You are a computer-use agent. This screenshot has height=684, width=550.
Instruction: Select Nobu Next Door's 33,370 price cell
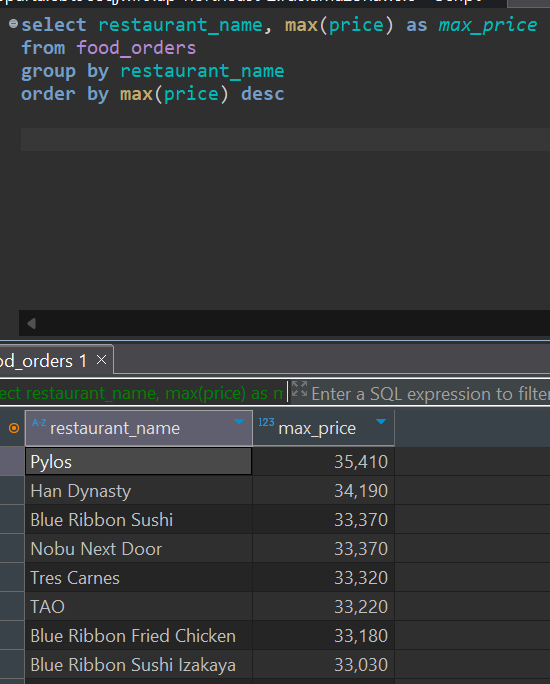point(324,548)
